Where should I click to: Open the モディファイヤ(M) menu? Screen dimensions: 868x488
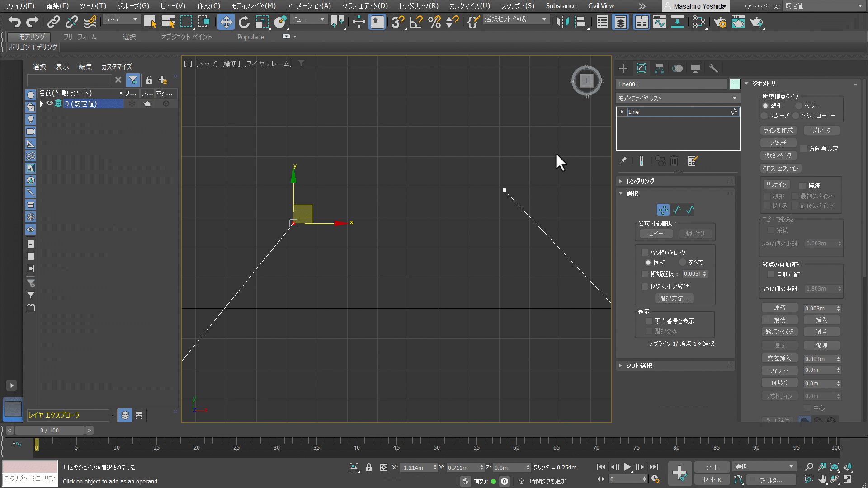(x=253, y=6)
